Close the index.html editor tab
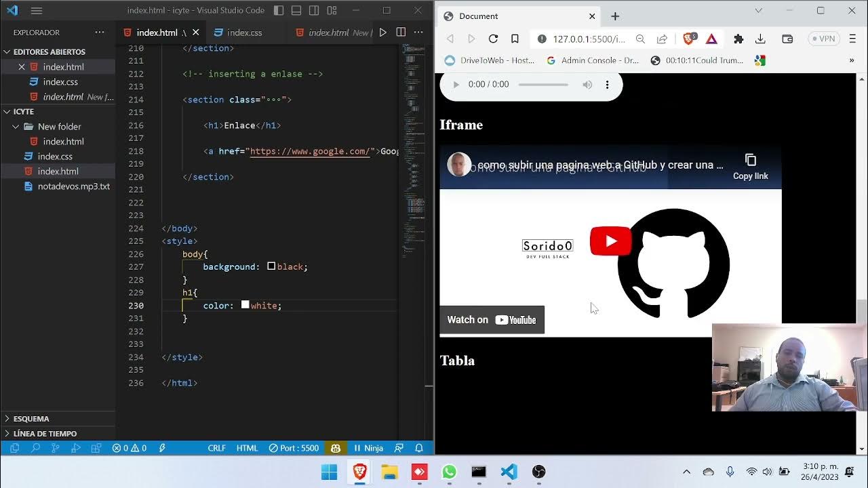 click(196, 33)
